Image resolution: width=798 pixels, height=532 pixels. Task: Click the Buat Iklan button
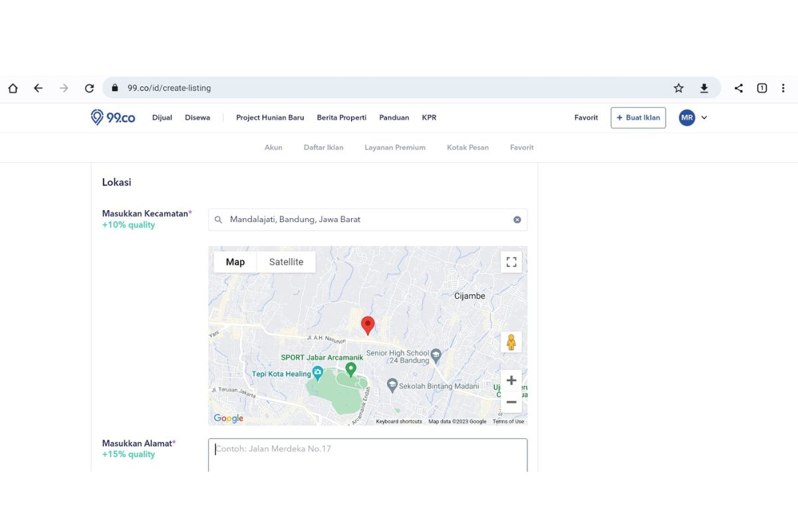(x=638, y=118)
